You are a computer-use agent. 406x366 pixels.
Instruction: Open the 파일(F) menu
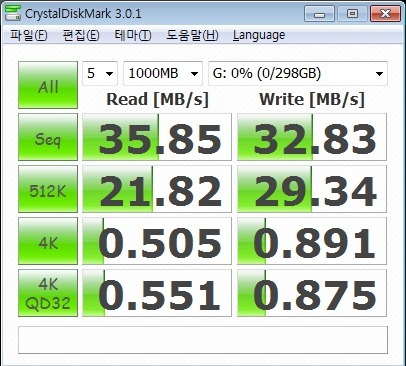click(29, 35)
